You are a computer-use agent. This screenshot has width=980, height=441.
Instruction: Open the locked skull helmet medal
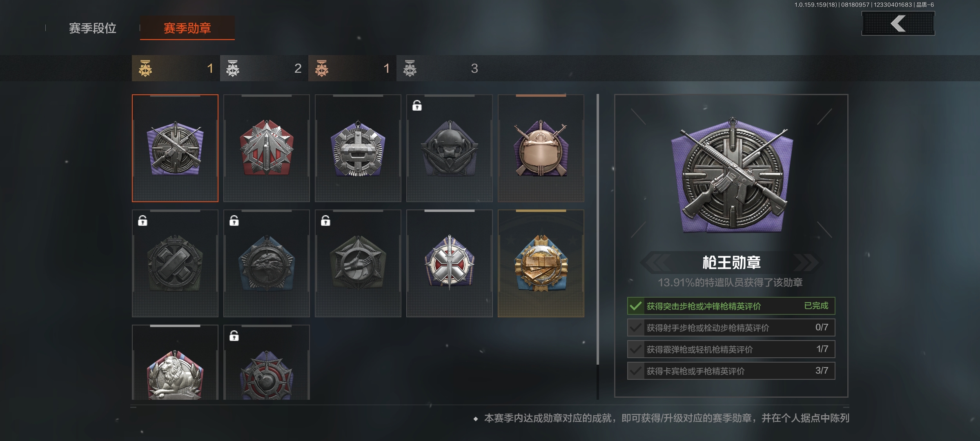pos(450,148)
